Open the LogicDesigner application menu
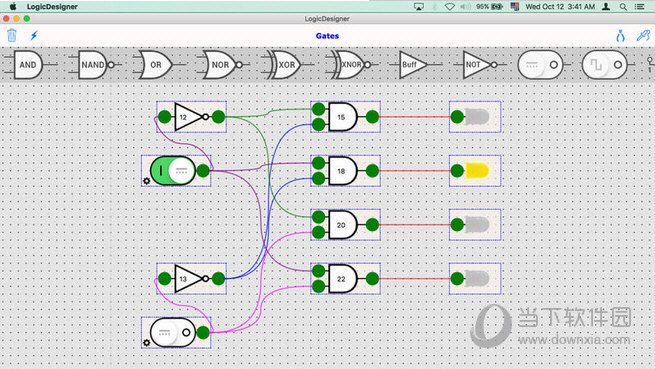 pos(52,7)
